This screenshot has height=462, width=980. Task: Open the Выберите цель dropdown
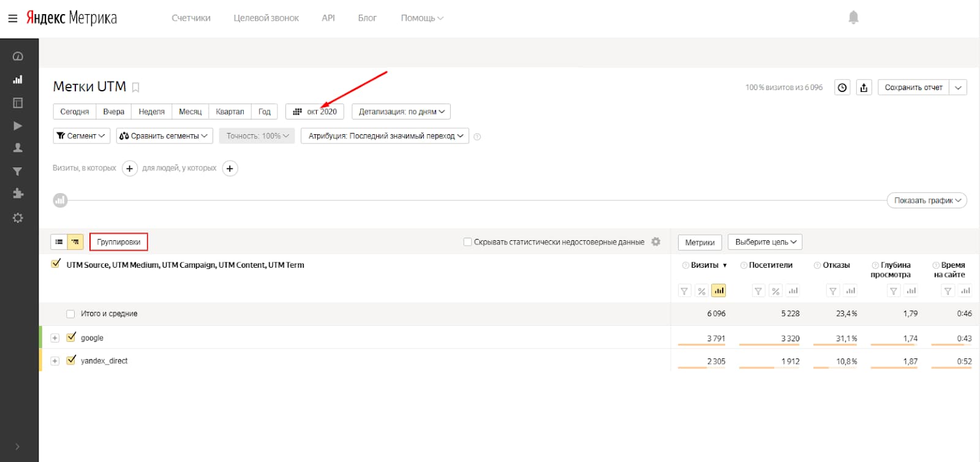tap(765, 242)
